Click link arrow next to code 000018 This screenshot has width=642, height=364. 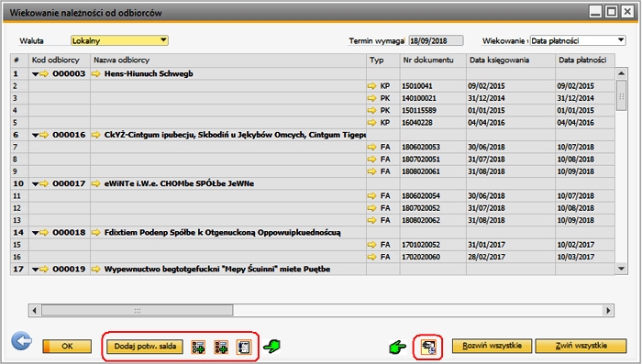click(x=44, y=232)
